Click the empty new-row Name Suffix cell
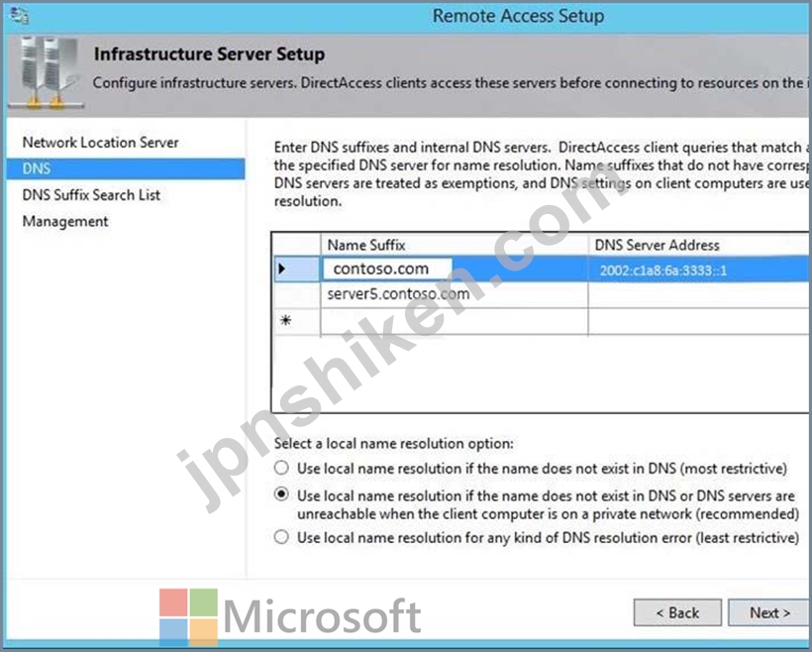The height and width of the screenshot is (652, 812). point(455,321)
